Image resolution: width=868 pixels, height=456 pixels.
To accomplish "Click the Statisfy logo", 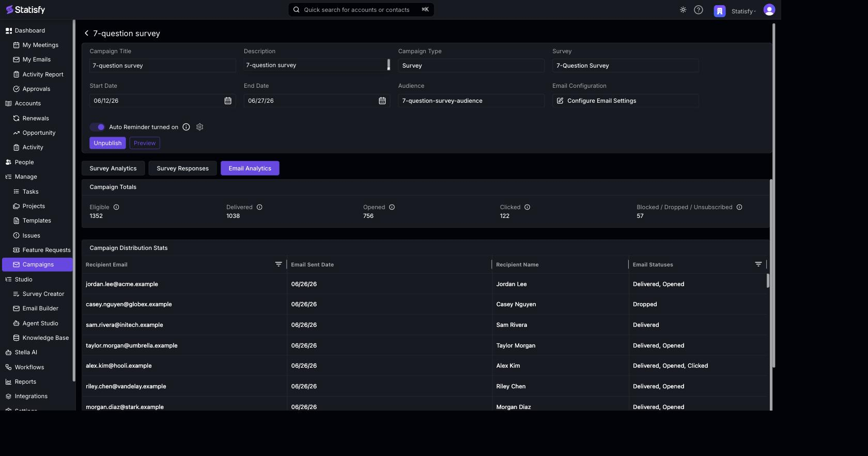I will pyautogui.click(x=25, y=10).
